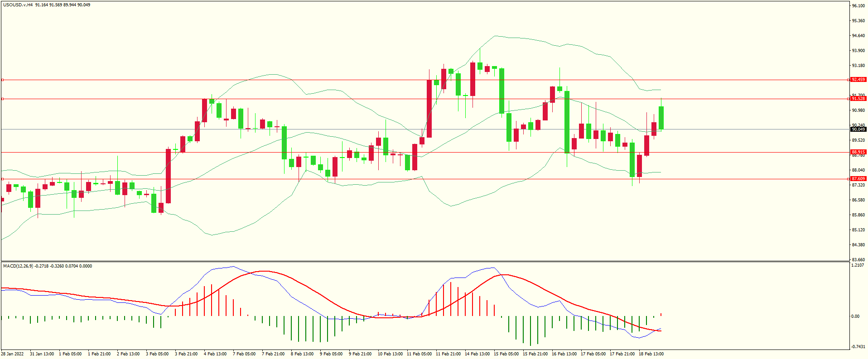Click the 15 Feb 05:00 time label
Screen dimensions: 868x359
pos(506,354)
